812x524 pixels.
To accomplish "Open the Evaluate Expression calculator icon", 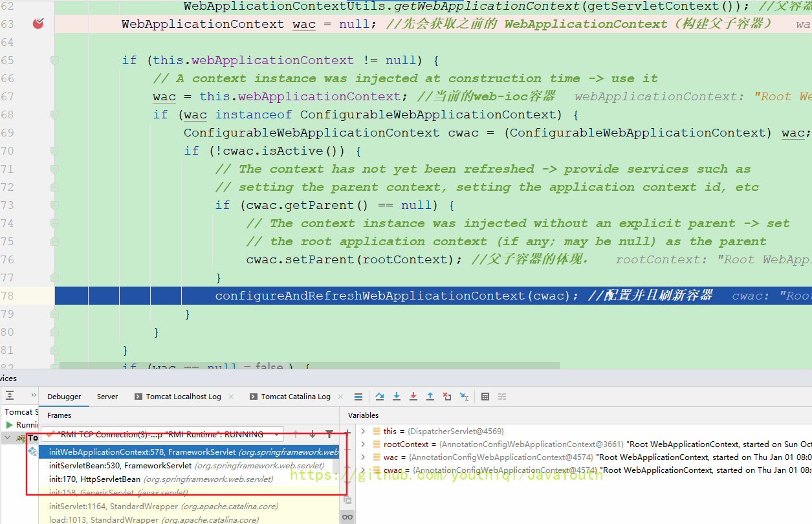I will click(485, 397).
